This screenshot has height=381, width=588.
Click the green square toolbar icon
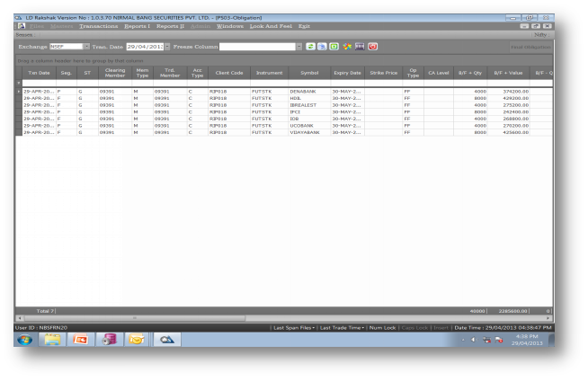pyautogui.click(x=334, y=46)
